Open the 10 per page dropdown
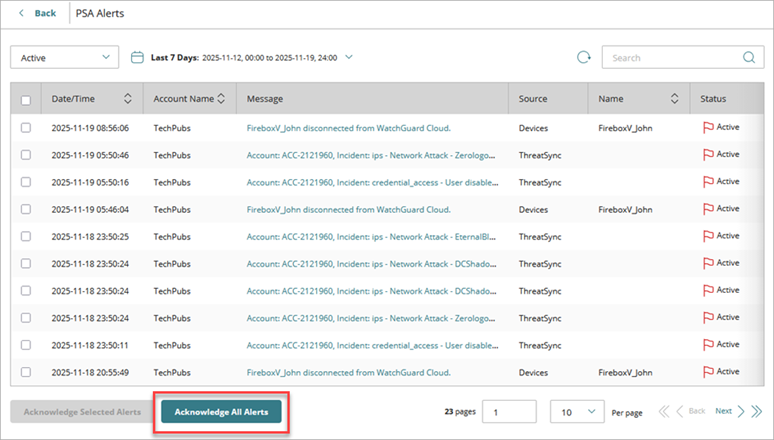 [577, 412]
